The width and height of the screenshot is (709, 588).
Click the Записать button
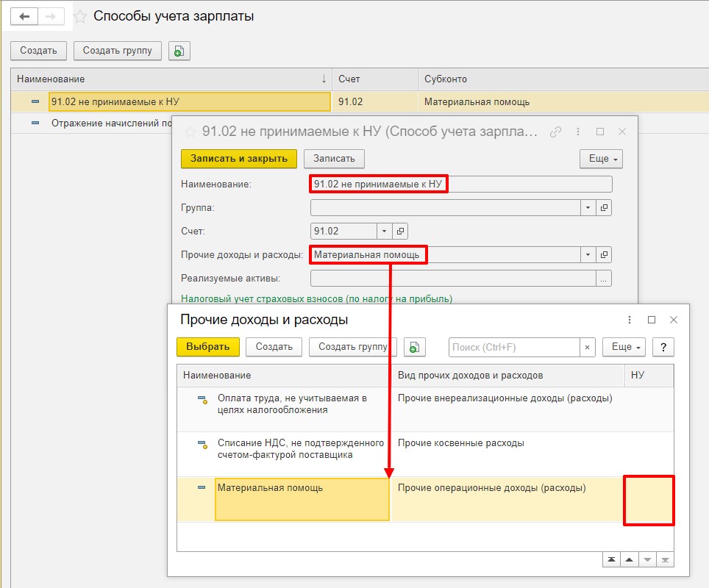(334, 159)
